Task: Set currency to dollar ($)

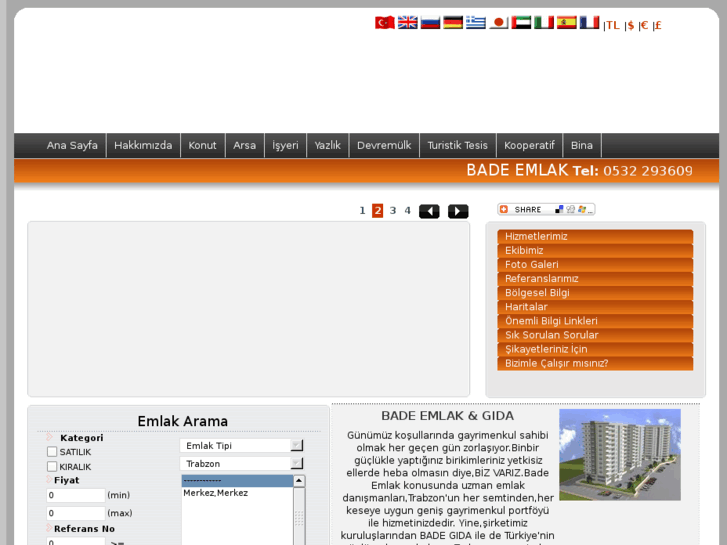Action: click(631, 26)
